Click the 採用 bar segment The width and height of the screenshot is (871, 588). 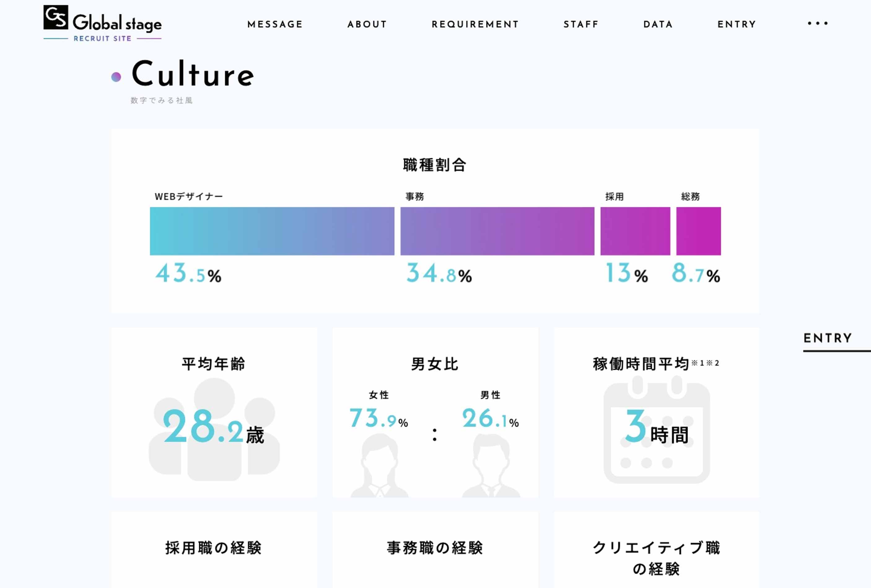point(635,231)
